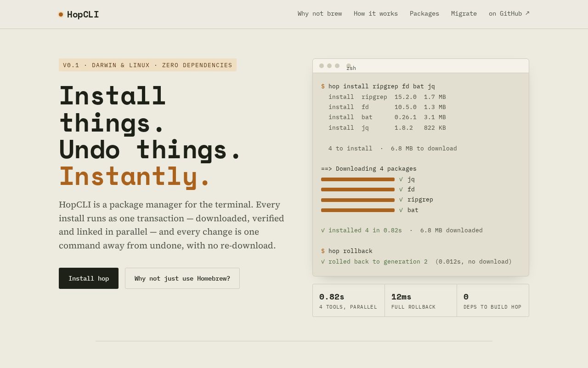Screen dimensions: 588x368
Task: Click Why not just use Homebrew? button
Action: click(x=182, y=278)
